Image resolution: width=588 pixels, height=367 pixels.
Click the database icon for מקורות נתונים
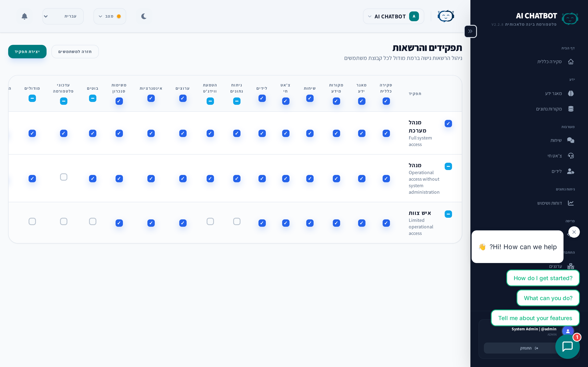tap(570, 109)
